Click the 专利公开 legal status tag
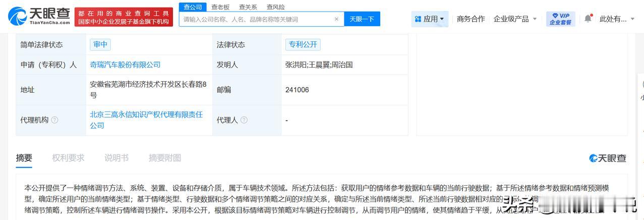644x220 pixels. click(x=303, y=44)
